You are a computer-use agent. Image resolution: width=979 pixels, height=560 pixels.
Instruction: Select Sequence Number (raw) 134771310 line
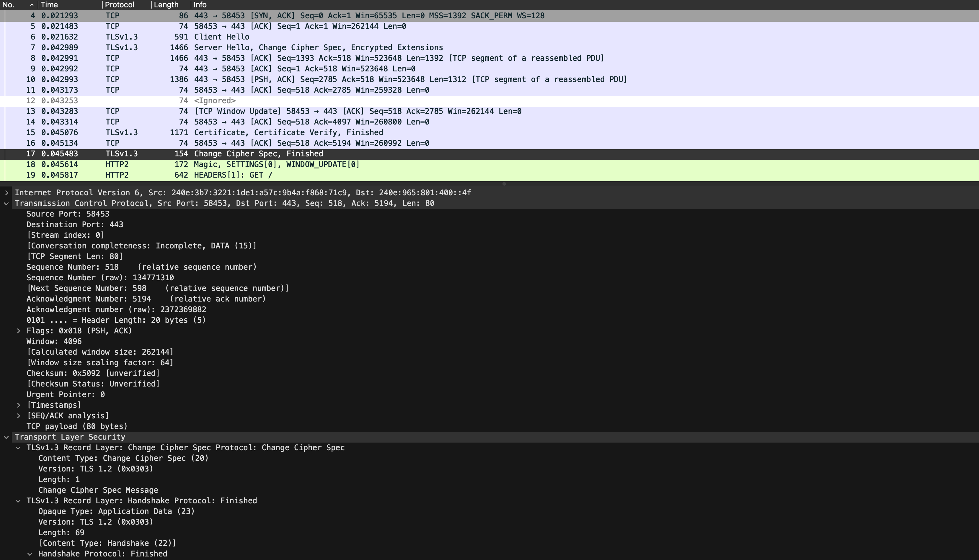(x=100, y=278)
